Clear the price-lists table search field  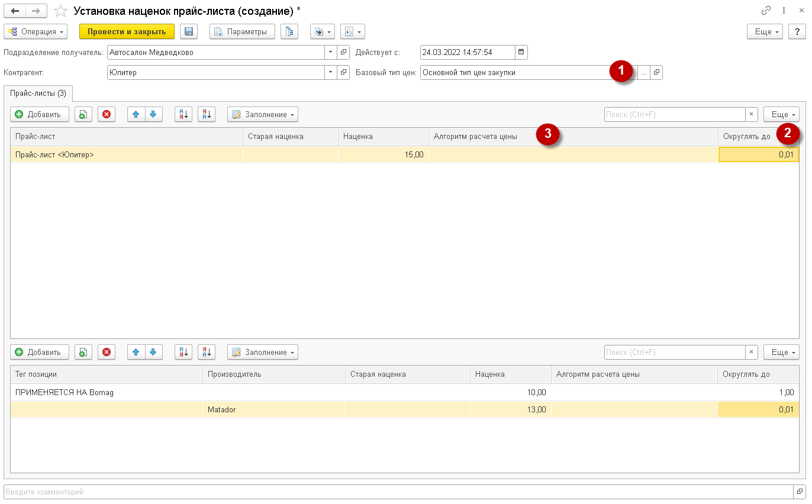tap(751, 114)
